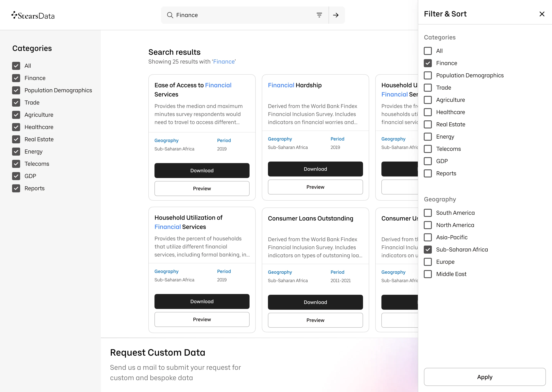Click the search submit arrow icon
Image resolution: width=552 pixels, height=392 pixels.
click(x=336, y=15)
